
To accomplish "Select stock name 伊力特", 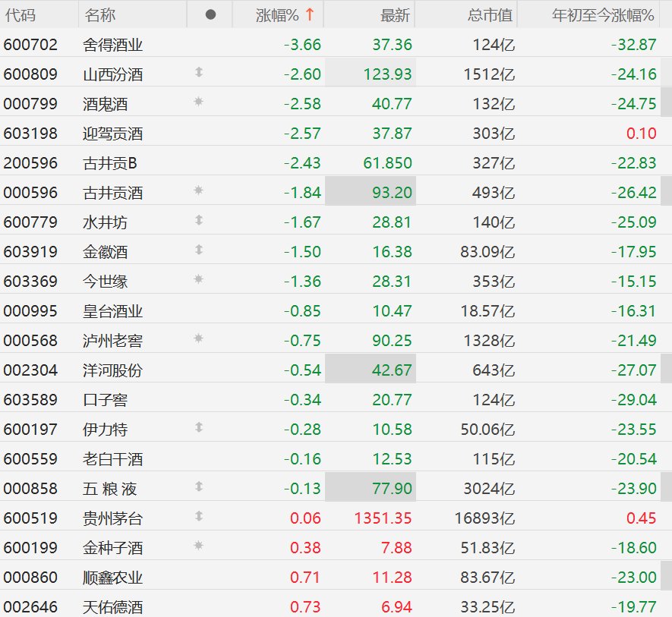I will point(106,430).
